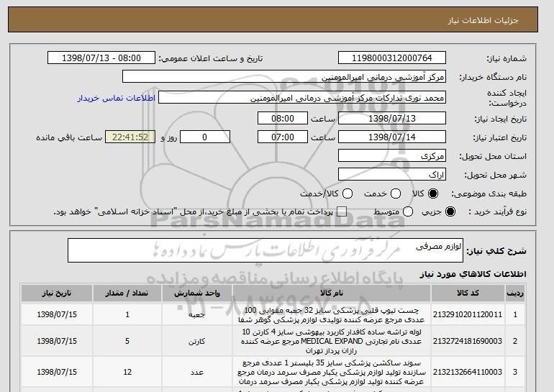Click the validity time 07:00 field
The width and height of the screenshot is (554, 392).
click(283, 137)
